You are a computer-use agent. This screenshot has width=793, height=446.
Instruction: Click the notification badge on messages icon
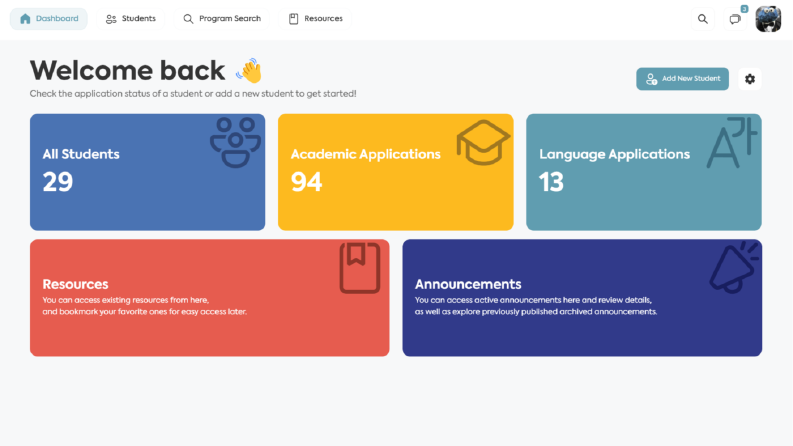coord(744,9)
